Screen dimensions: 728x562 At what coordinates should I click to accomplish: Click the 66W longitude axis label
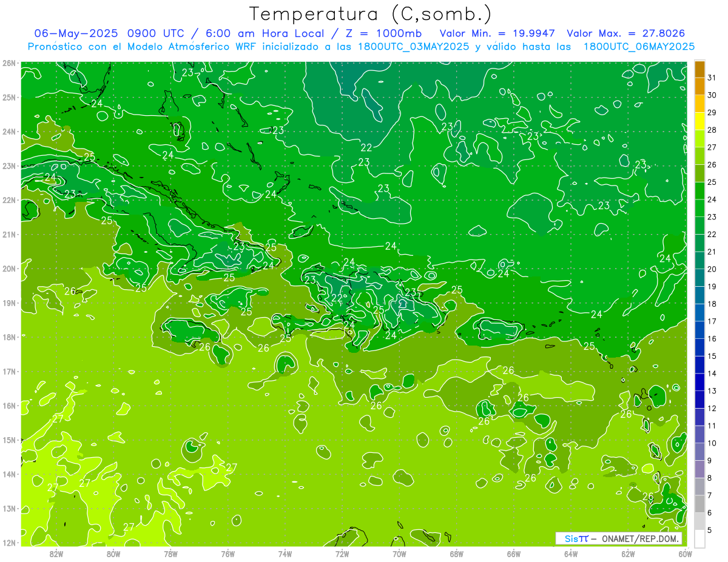tap(514, 554)
